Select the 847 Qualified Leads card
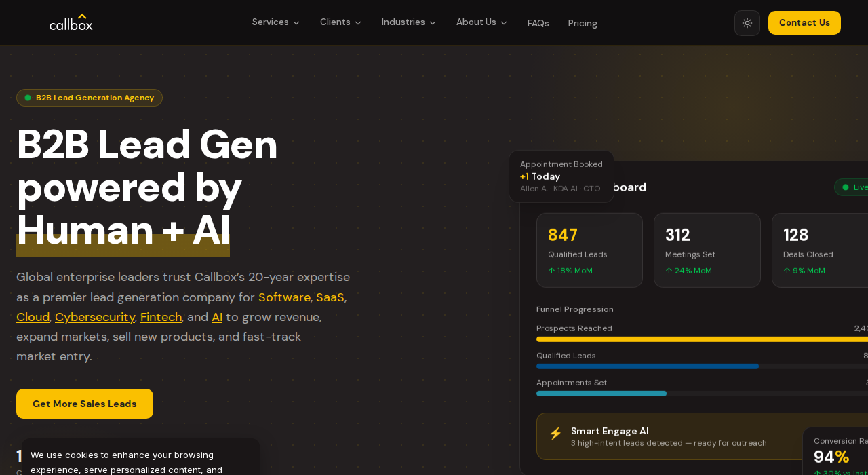Viewport: 868px width, 475px height. coord(589,250)
